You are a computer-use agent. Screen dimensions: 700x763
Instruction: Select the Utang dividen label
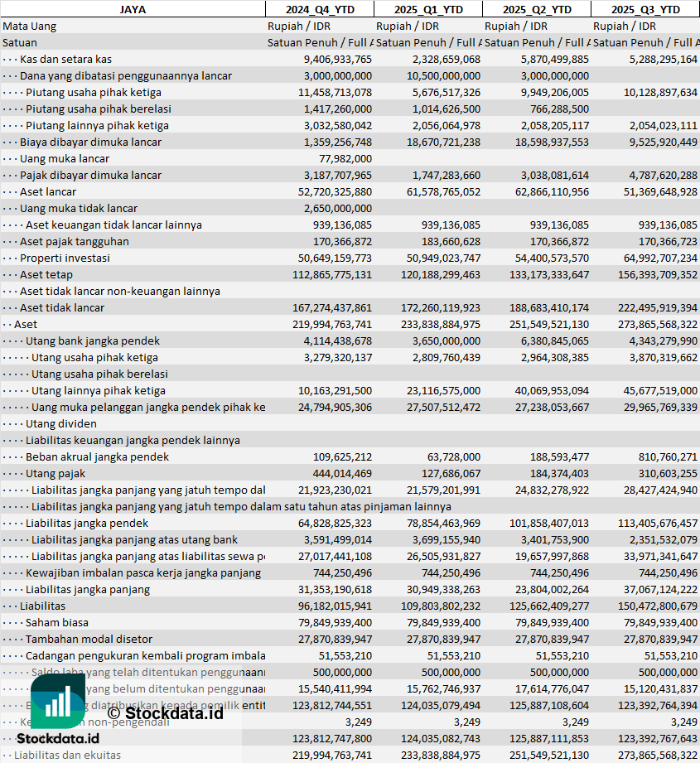(61, 423)
